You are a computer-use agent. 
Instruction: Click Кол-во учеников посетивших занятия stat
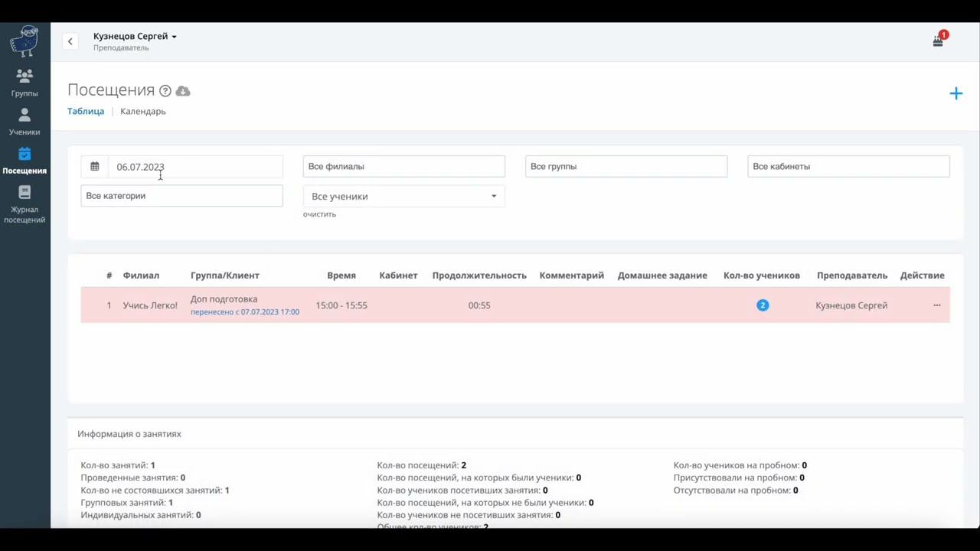pyautogui.click(x=462, y=491)
